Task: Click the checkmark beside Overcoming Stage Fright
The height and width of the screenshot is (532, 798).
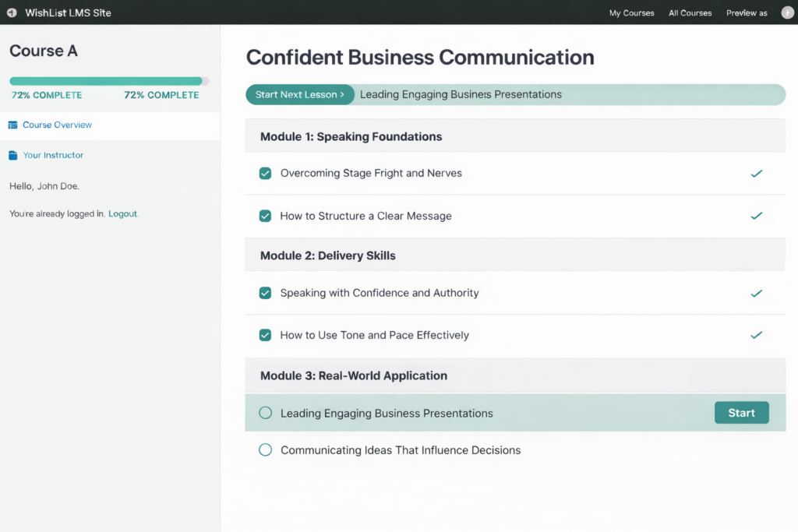Action: tap(757, 173)
